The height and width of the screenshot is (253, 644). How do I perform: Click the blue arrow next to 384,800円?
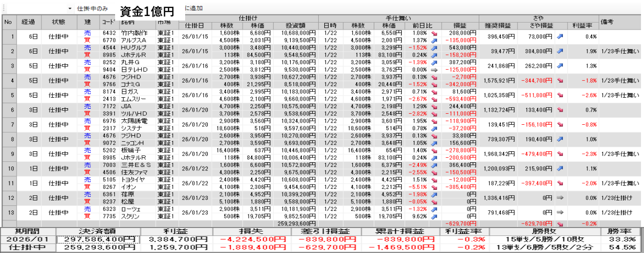click(560, 51)
